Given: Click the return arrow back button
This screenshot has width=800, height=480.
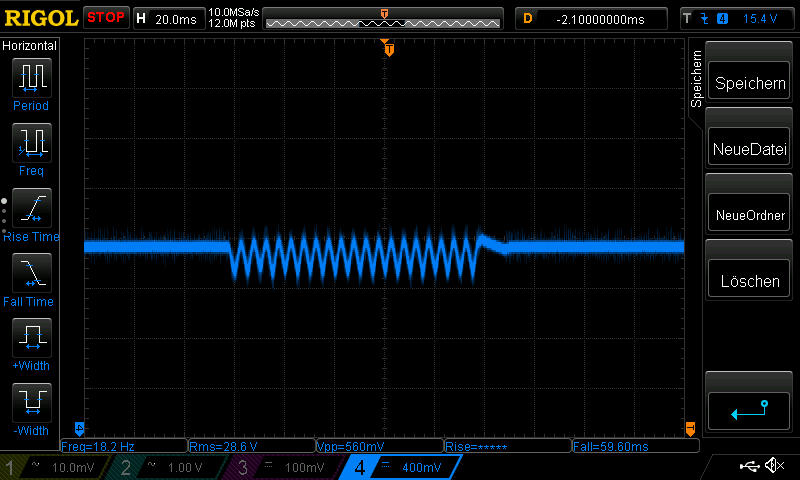Looking at the screenshot, I should click(x=749, y=411).
